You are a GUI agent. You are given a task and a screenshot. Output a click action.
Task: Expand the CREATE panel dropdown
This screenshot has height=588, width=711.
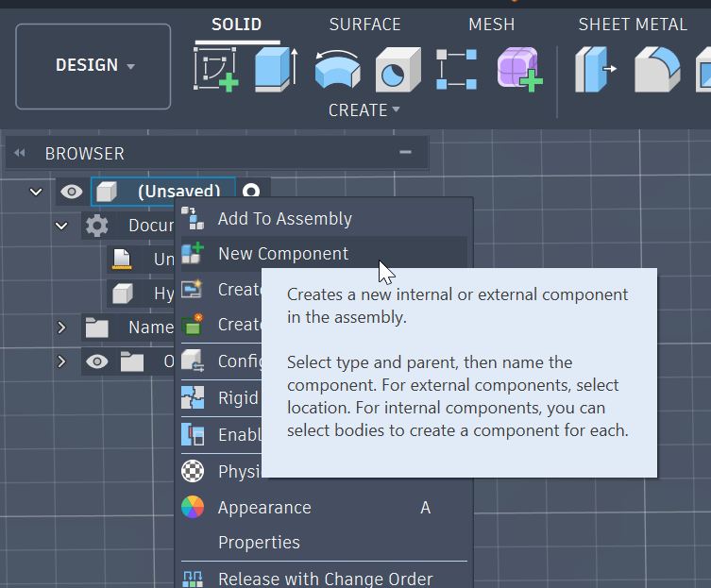click(364, 110)
